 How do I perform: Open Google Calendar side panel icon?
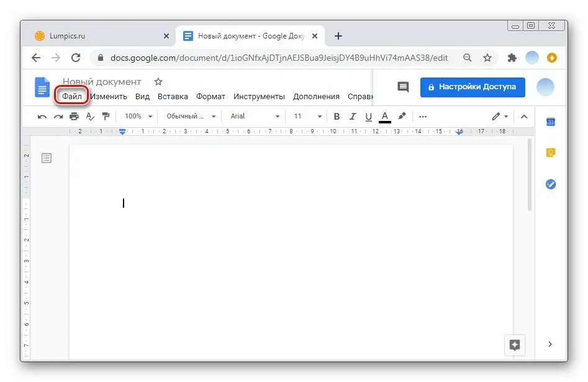(x=551, y=122)
